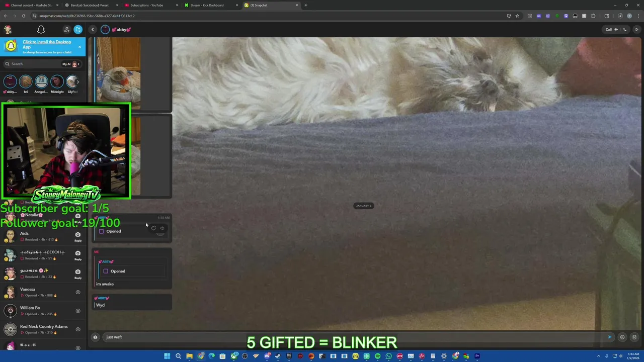Image resolution: width=644 pixels, height=362 pixels.
Task: Go back with chat header arrow
Action: pyautogui.click(x=93, y=30)
